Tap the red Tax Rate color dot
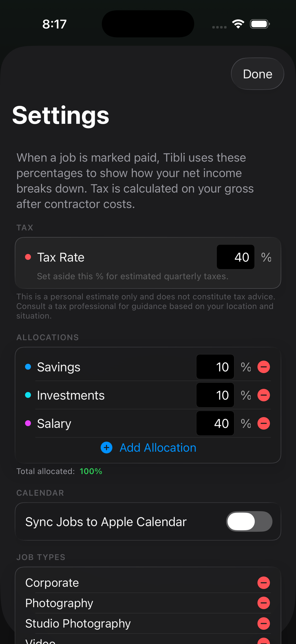This screenshot has width=296, height=644. tap(28, 257)
